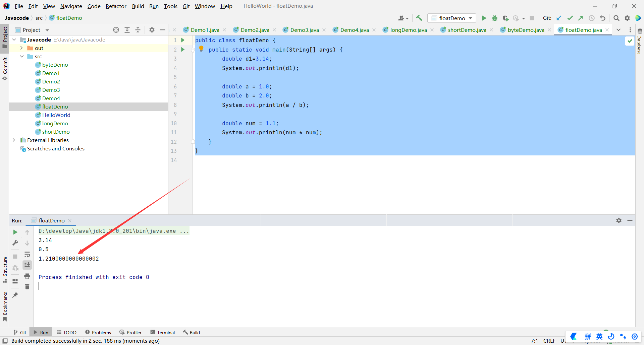Start debugging with the bug icon

point(495,18)
